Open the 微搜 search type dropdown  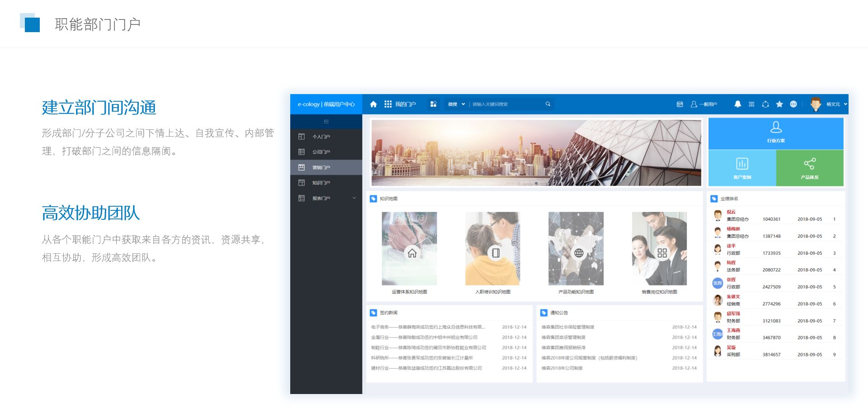click(456, 104)
